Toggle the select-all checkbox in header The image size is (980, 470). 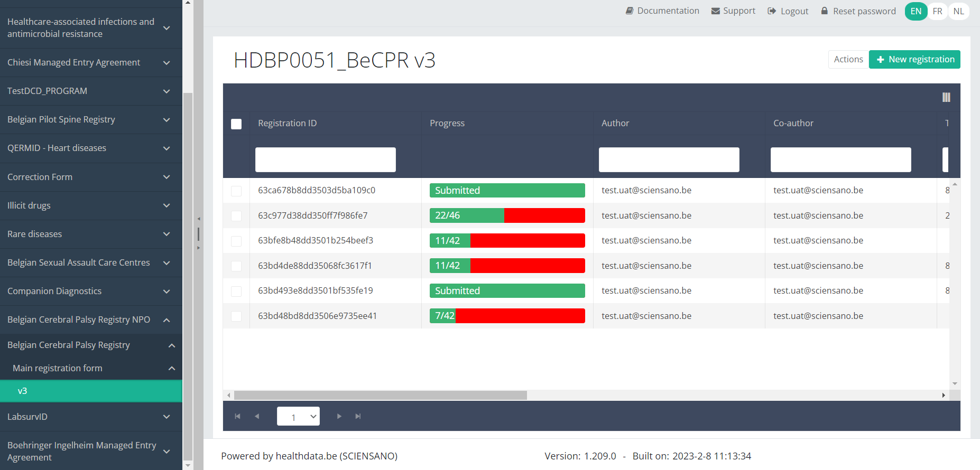click(x=236, y=124)
